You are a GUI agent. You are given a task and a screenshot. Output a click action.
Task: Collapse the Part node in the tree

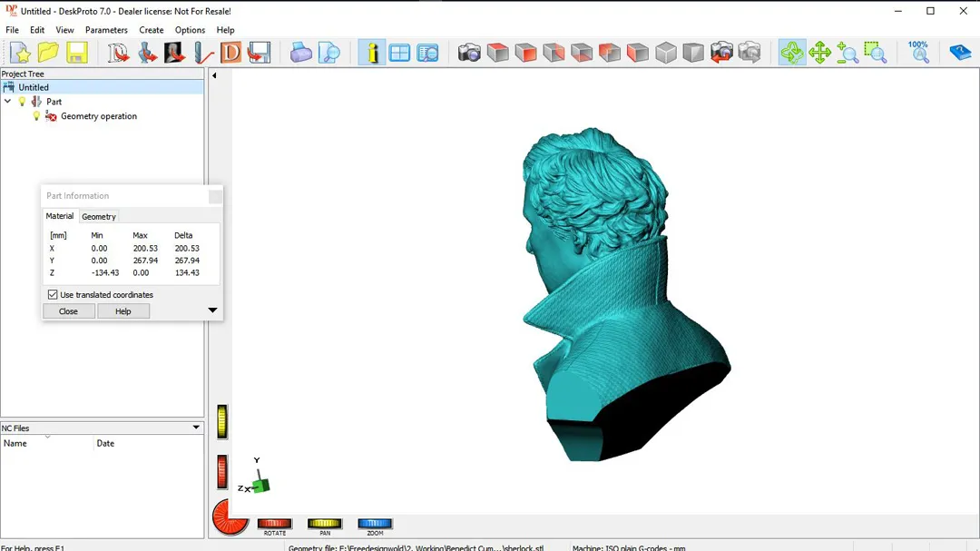coord(7,102)
